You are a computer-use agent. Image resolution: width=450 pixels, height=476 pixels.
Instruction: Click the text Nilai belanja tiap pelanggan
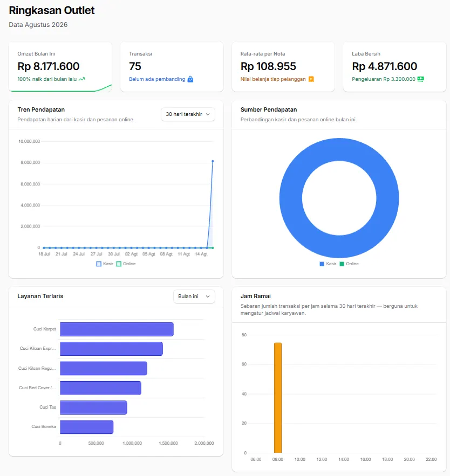point(273,79)
